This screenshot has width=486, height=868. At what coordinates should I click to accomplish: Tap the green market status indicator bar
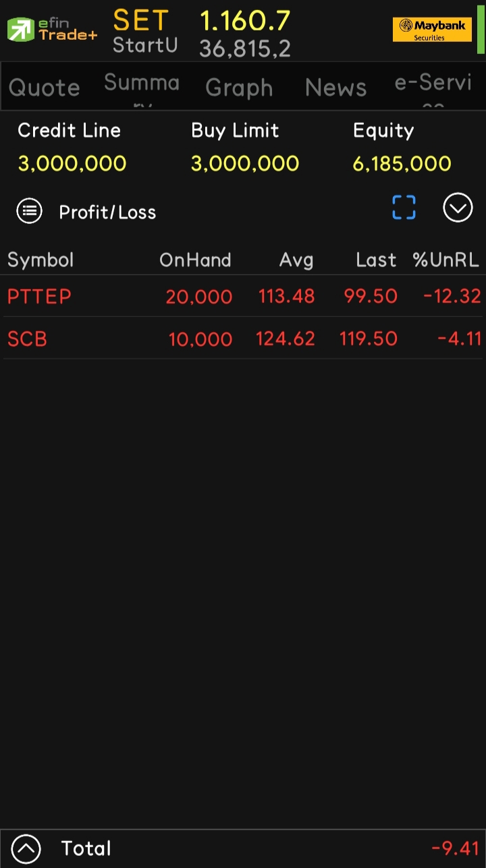[481, 28]
